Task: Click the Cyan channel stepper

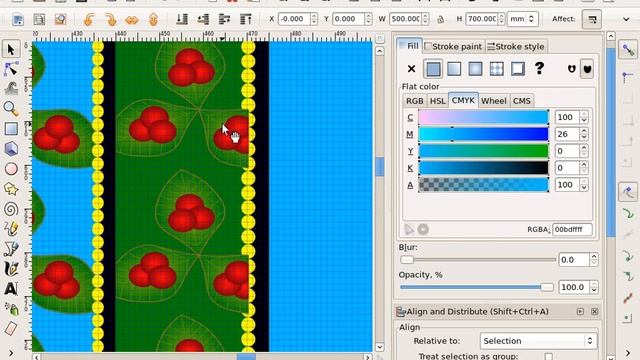Action: click(x=584, y=118)
